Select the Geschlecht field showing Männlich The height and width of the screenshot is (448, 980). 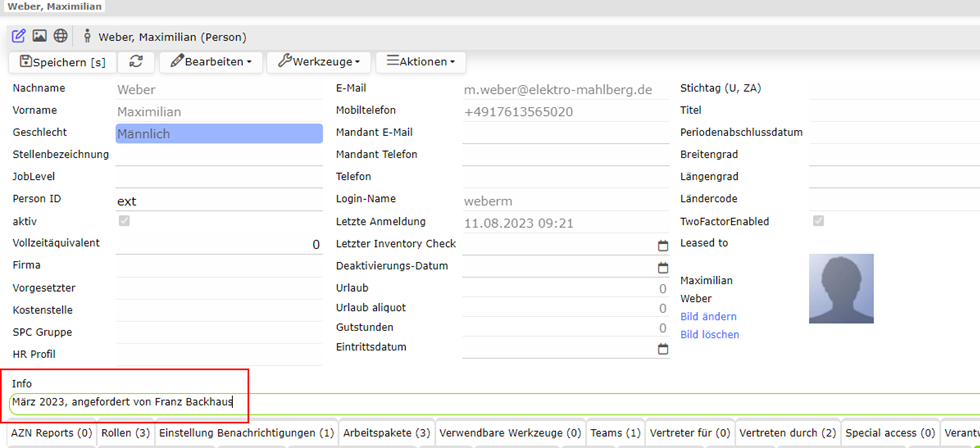tap(219, 134)
